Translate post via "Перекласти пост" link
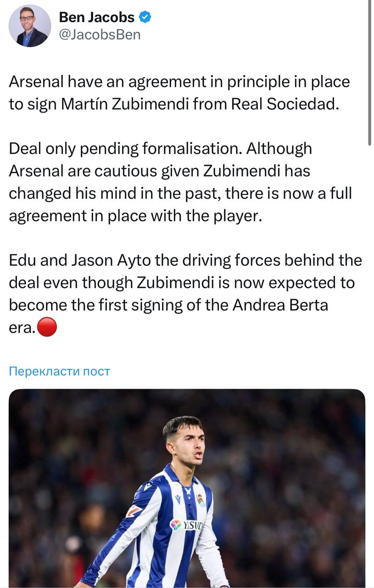Screen dimensions: 374x588 60,371
